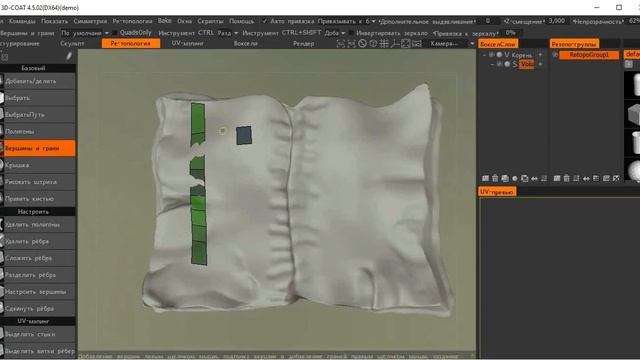This screenshot has width=640, height=360.
Task: Click trash icon under ВоксслСлои panel
Action: pyautogui.click(x=495, y=178)
